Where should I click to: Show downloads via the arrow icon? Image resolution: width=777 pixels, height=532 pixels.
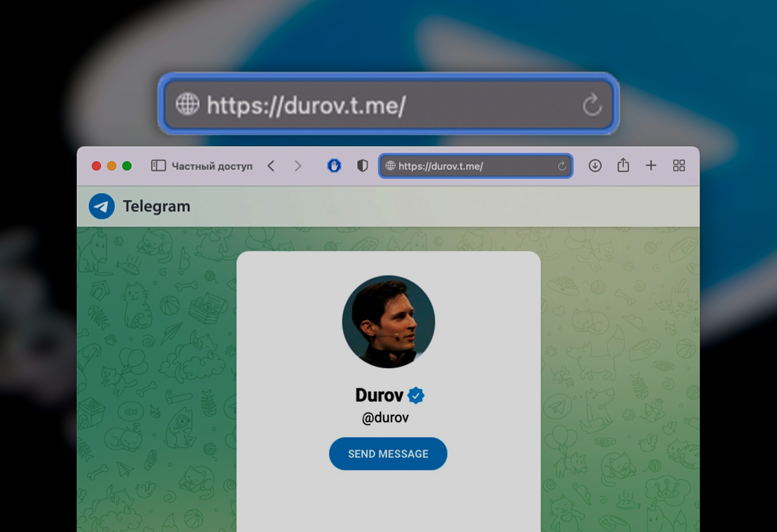coord(595,166)
